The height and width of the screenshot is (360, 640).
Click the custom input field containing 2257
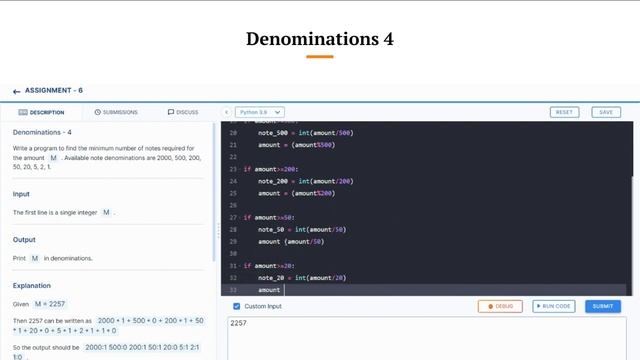[x=427, y=339]
